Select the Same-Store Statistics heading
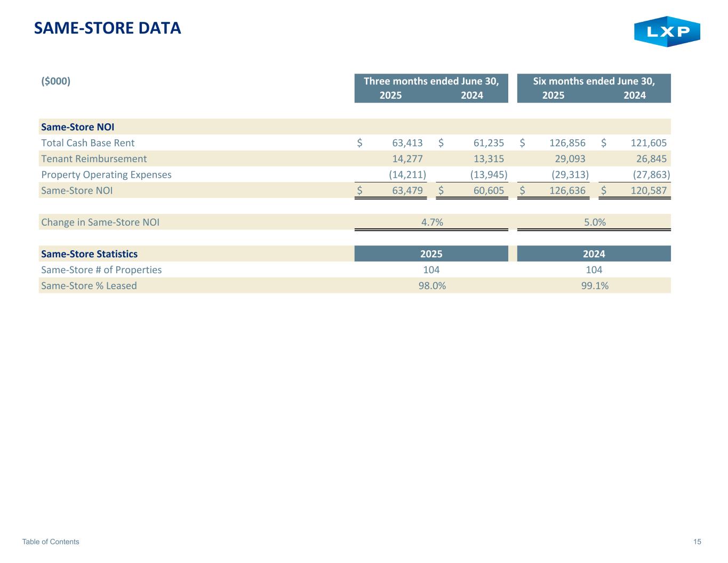 (x=89, y=254)
